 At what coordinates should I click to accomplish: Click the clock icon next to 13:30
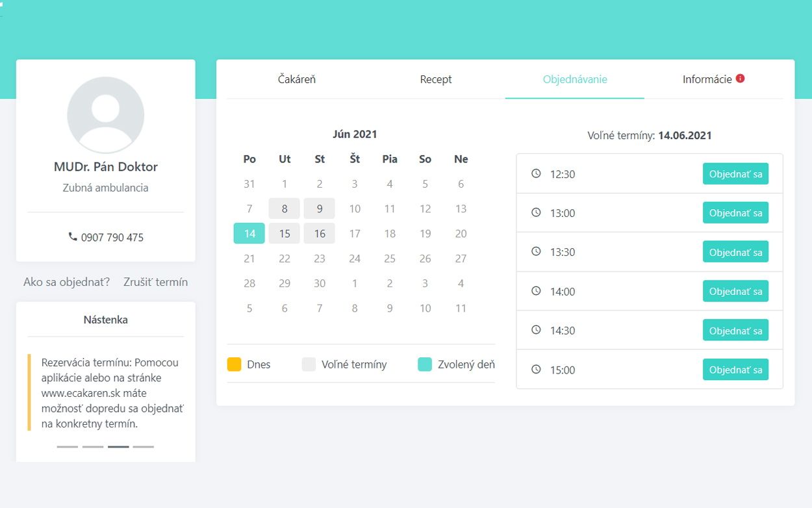(536, 251)
